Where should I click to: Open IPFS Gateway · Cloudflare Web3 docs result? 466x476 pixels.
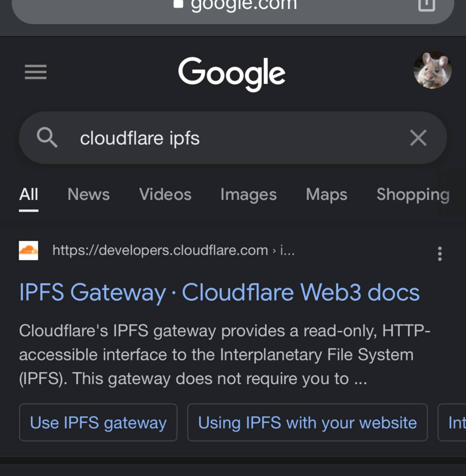click(x=219, y=293)
